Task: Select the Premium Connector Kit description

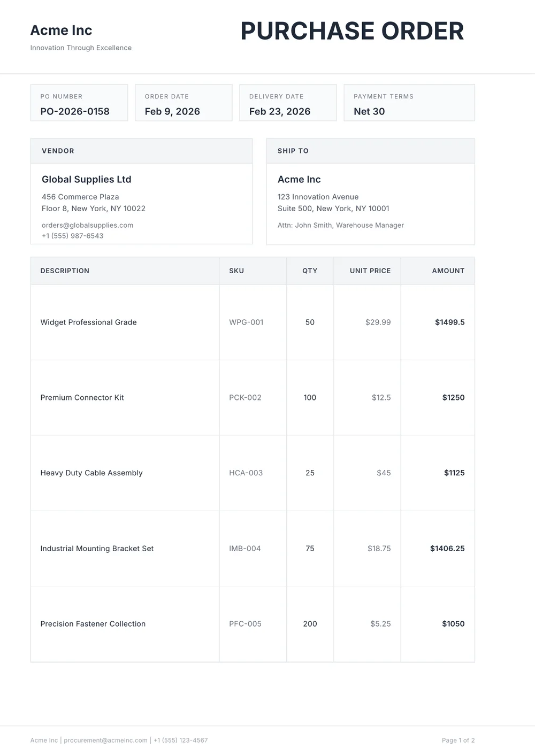Action: point(82,398)
